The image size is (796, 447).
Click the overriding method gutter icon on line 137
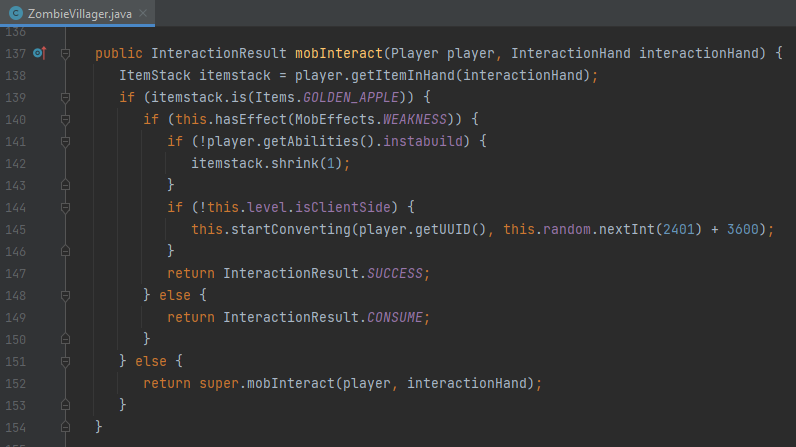(x=39, y=53)
